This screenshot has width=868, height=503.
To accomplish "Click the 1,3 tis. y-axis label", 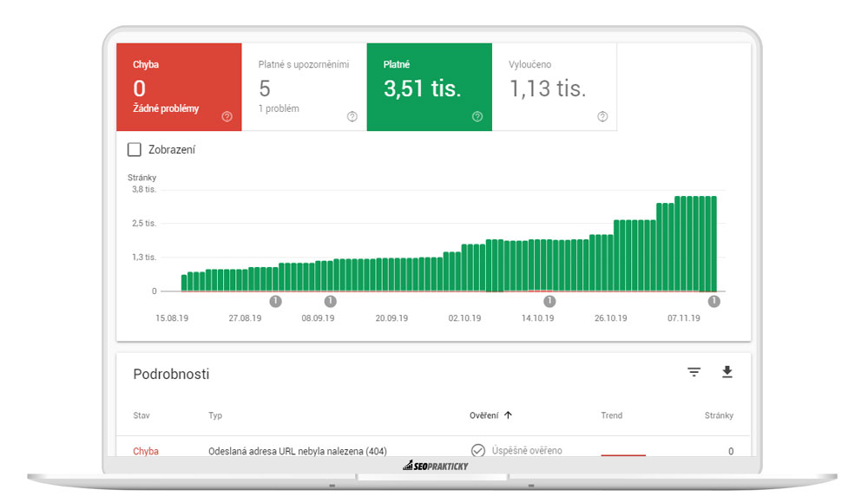I will [x=144, y=257].
